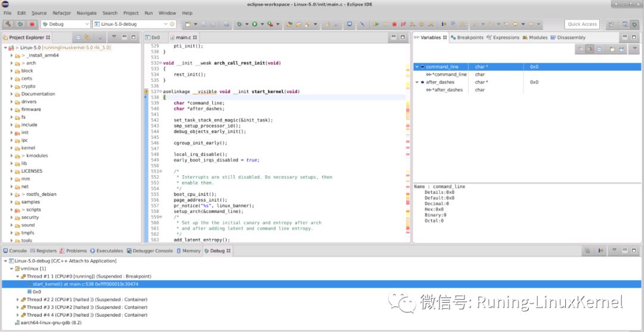Switch to the Expressions tab
644x332 pixels.
(x=503, y=38)
